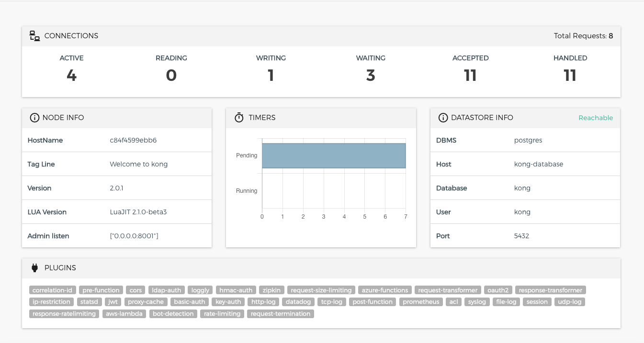Pick the datadog plugin tag
Image resolution: width=644 pixels, height=343 pixels.
pyautogui.click(x=298, y=302)
